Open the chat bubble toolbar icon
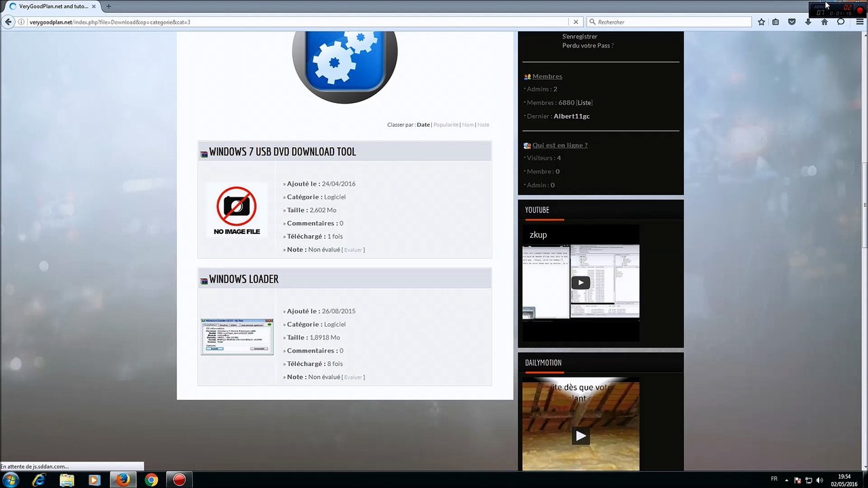The width and height of the screenshot is (868, 488). coord(841,22)
